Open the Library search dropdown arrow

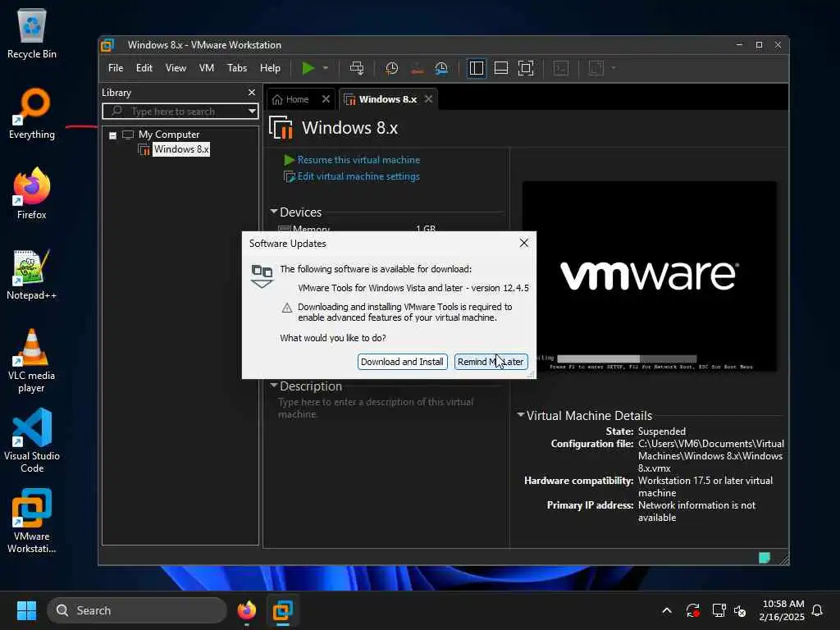(252, 111)
